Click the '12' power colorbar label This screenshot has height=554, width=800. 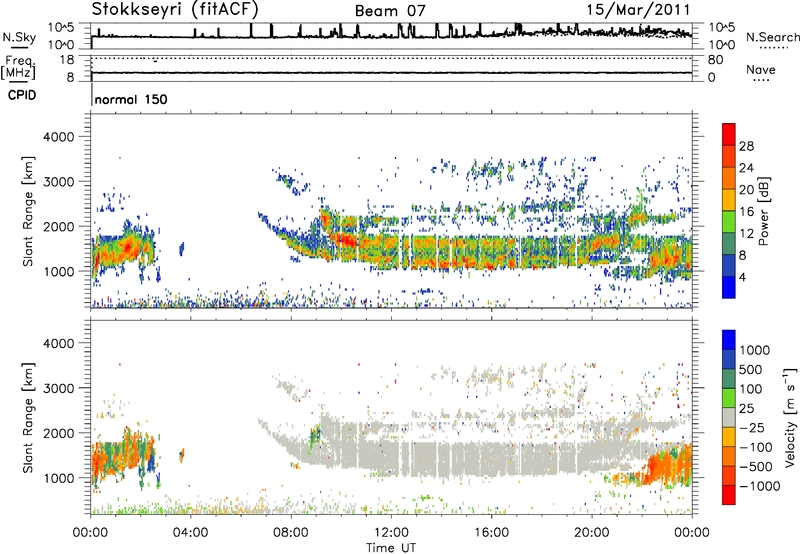[x=746, y=234]
